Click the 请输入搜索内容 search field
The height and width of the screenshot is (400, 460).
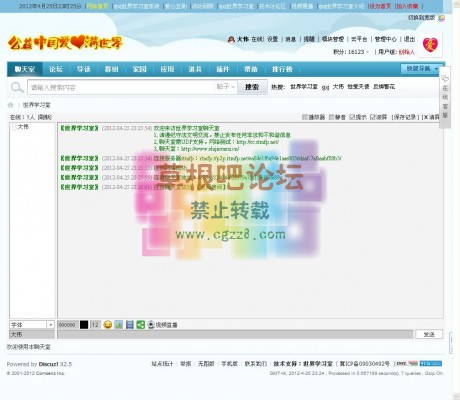pyautogui.click(x=121, y=87)
